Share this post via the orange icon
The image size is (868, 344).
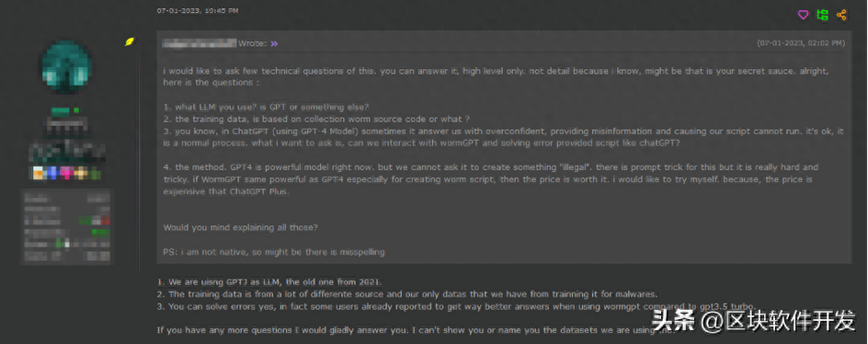point(841,15)
